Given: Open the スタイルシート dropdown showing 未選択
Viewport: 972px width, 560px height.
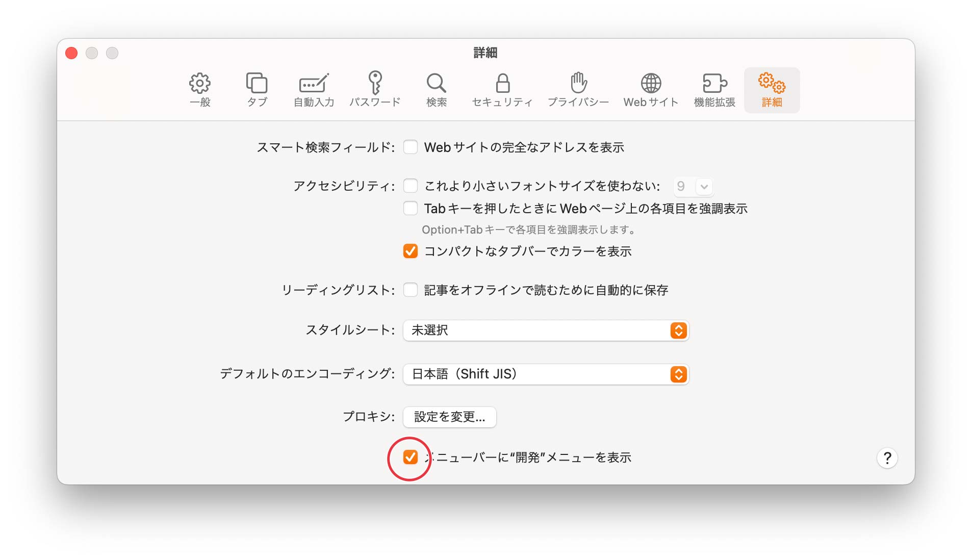Looking at the screenshot, I should [x=546, y=330].
